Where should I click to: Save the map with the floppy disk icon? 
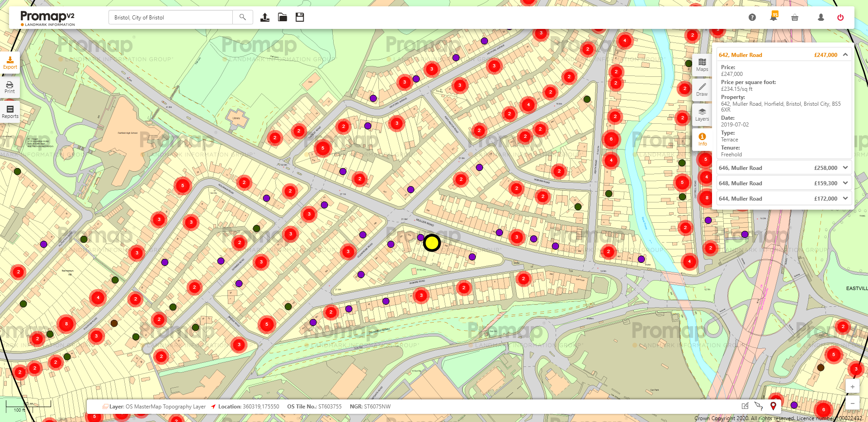point(300,17)
